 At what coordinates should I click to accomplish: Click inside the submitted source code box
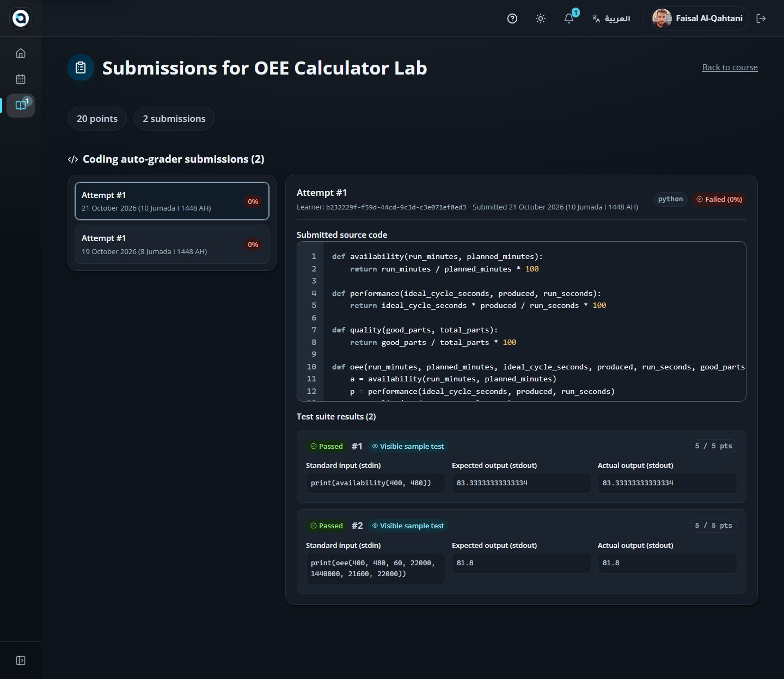click(x=521, y=321)
